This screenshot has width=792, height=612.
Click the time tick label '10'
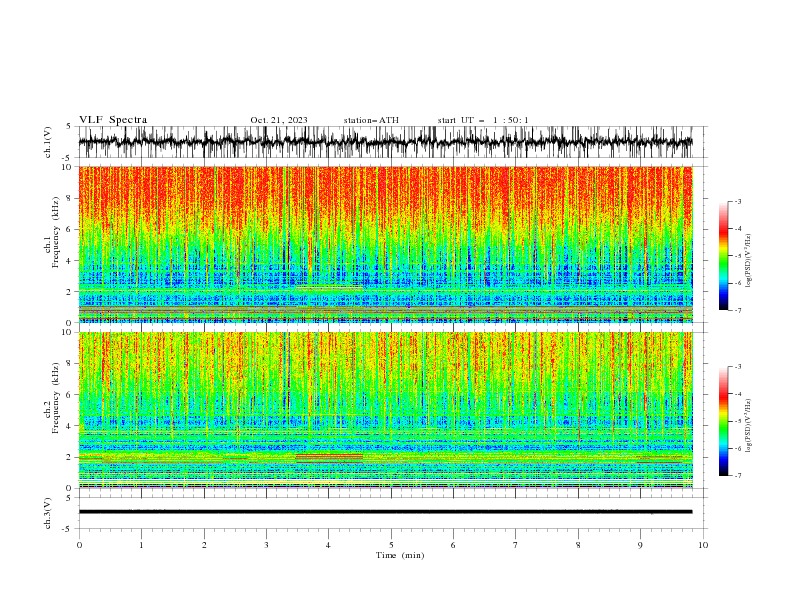tap(703, 545)
